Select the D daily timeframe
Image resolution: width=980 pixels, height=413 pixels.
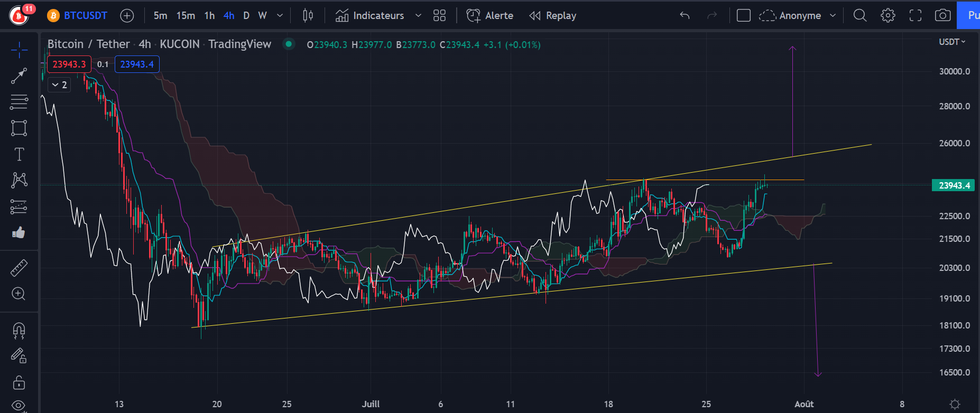tap(246, 16)
